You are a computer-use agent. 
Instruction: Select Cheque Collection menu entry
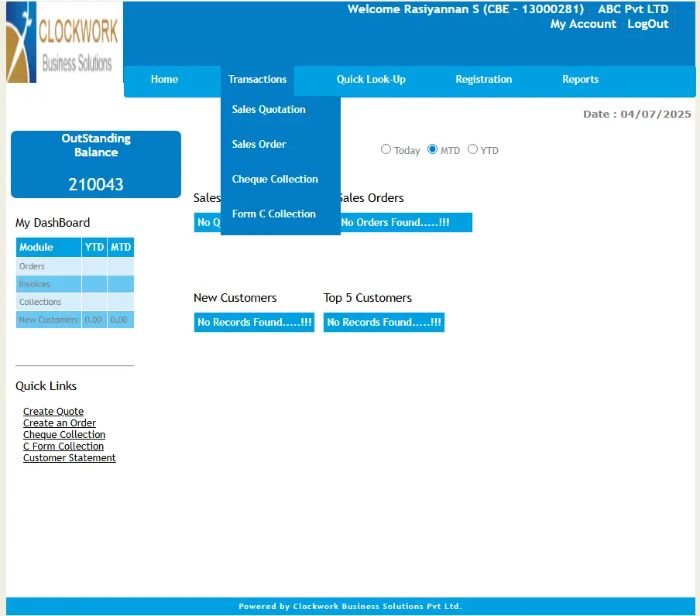275,179
